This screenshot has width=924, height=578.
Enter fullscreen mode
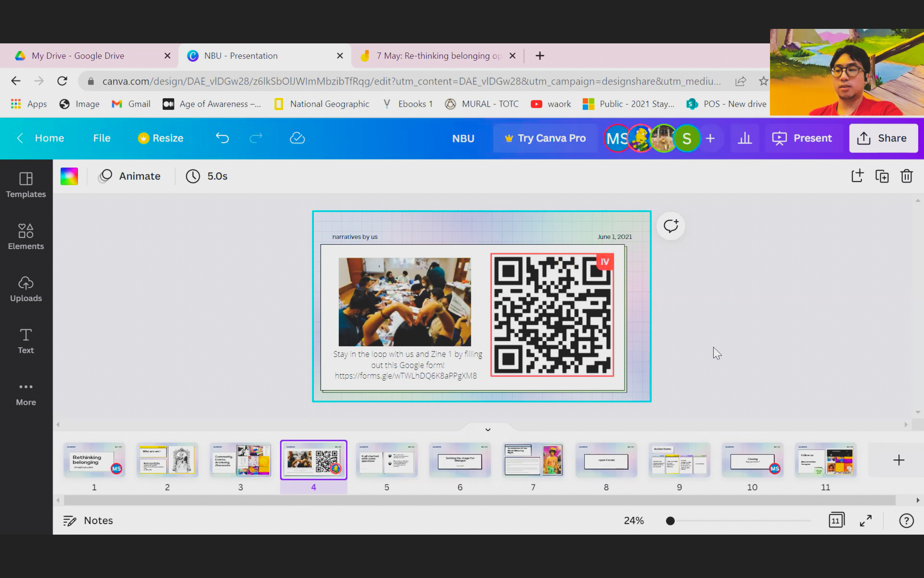(866, 520)
